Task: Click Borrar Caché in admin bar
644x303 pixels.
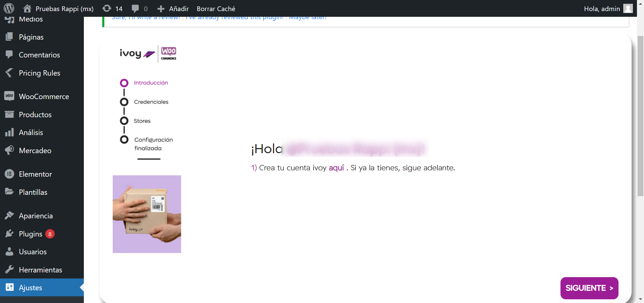Action: 216,9
